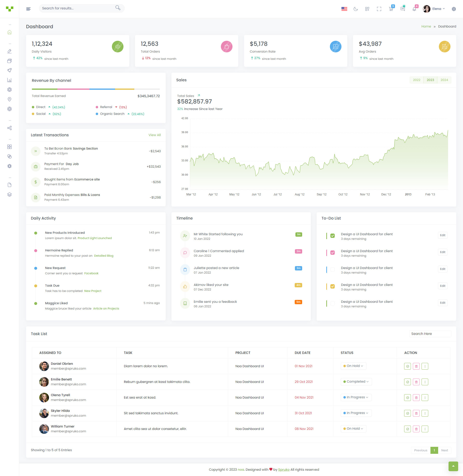The width and height of the screenshot is (463, 476).
Task: Switch Sales chart to 2022 tab
Action: click(x=416, y=80)
